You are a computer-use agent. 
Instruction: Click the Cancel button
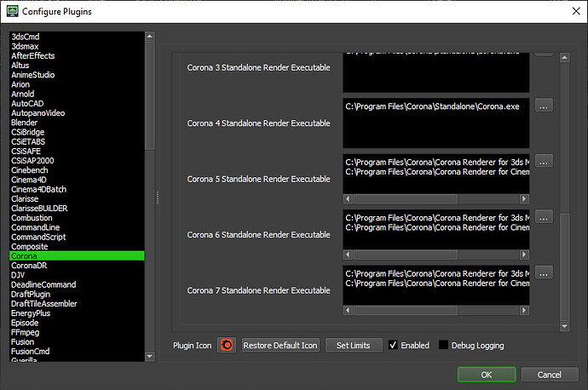pos(550,375)
